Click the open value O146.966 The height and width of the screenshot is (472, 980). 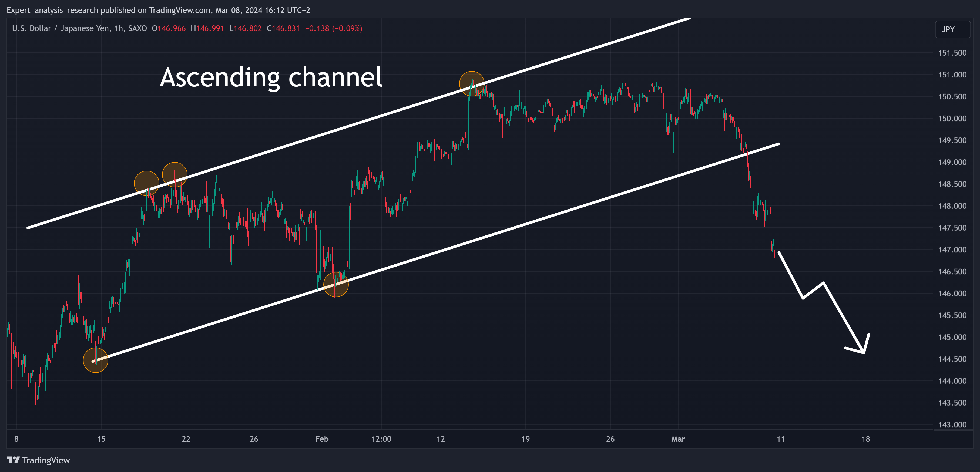[169, 29]
